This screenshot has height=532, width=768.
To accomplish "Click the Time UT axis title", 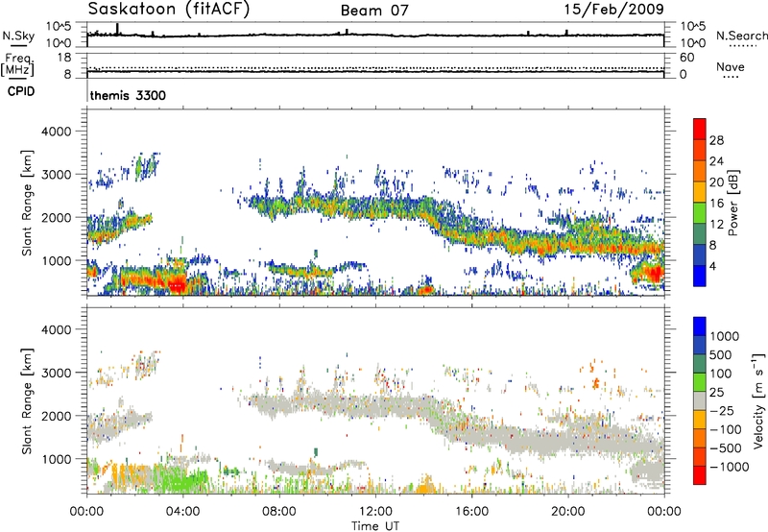I will [x=375, y=526].
